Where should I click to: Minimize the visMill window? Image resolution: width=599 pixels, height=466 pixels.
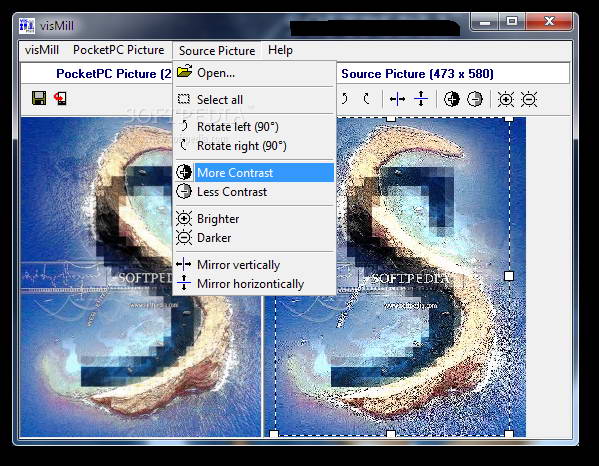pos(485,22)
